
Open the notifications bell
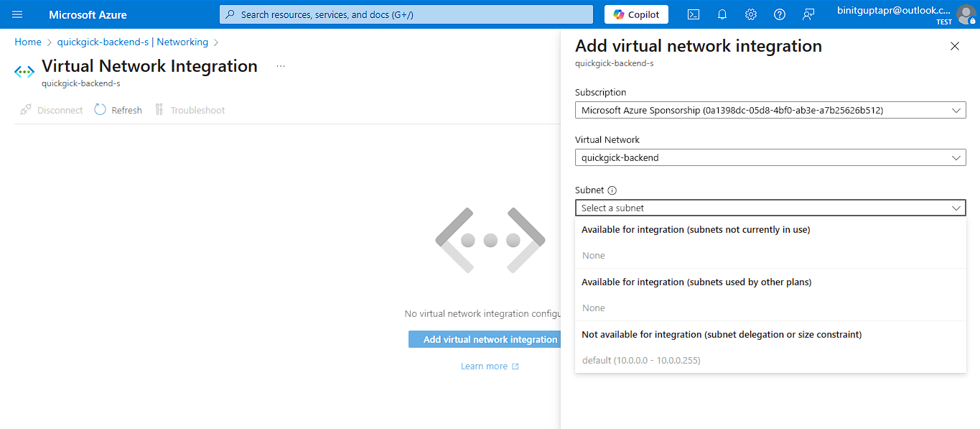pyautogui.click(x=722, y=14)
